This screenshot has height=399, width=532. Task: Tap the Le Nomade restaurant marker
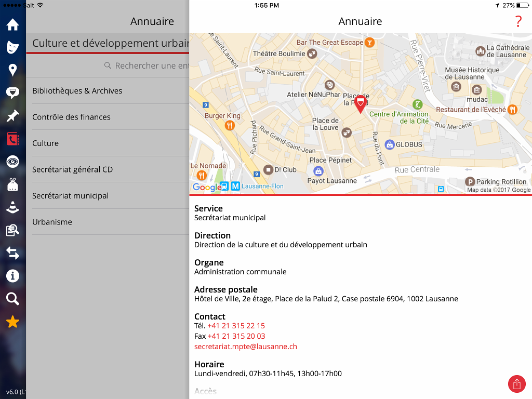pos(202,176)
